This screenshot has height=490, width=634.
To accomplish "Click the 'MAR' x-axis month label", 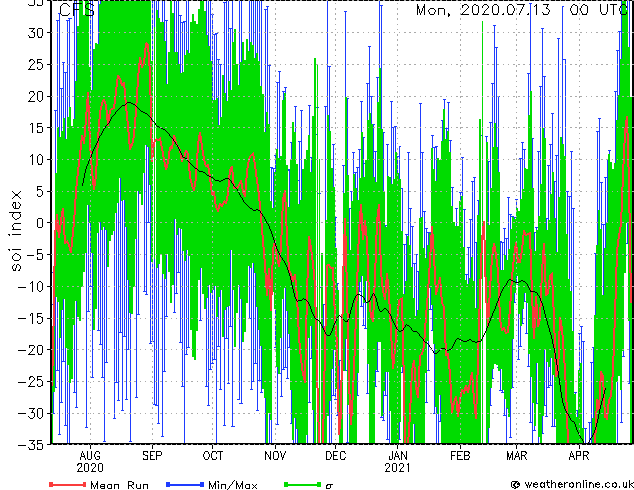I will 517,456.
